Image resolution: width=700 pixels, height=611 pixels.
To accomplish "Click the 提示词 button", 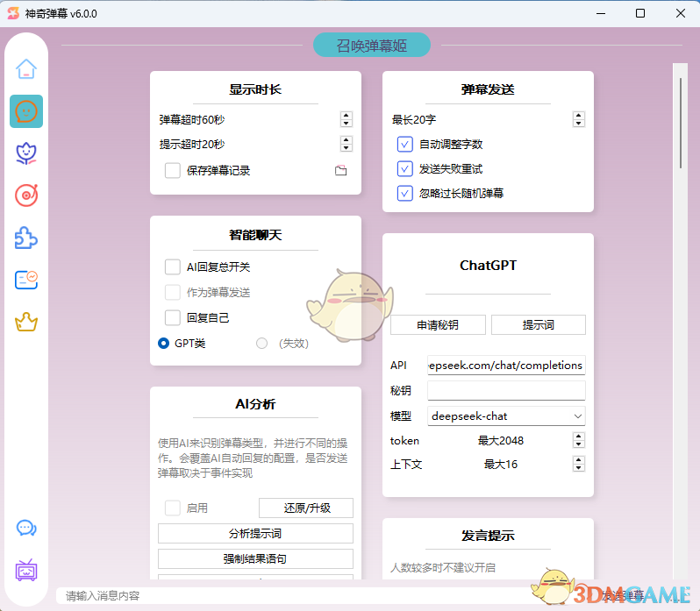I will point(539,325).
